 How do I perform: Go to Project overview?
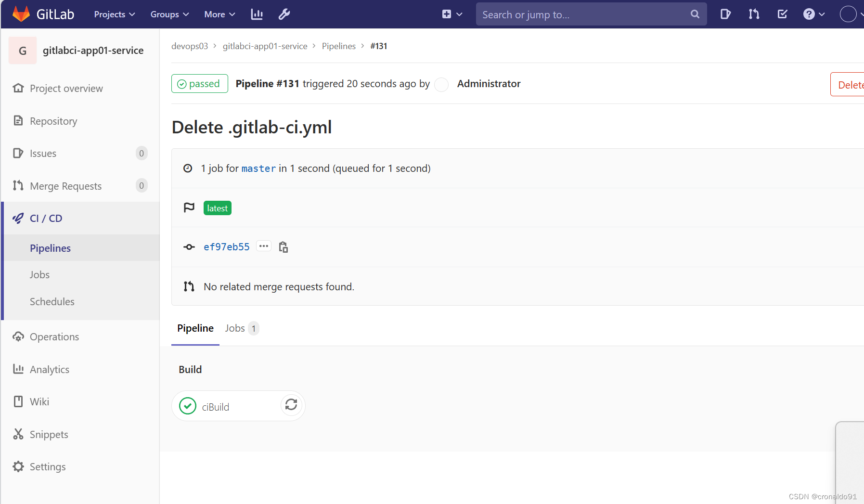coord(66,89)
